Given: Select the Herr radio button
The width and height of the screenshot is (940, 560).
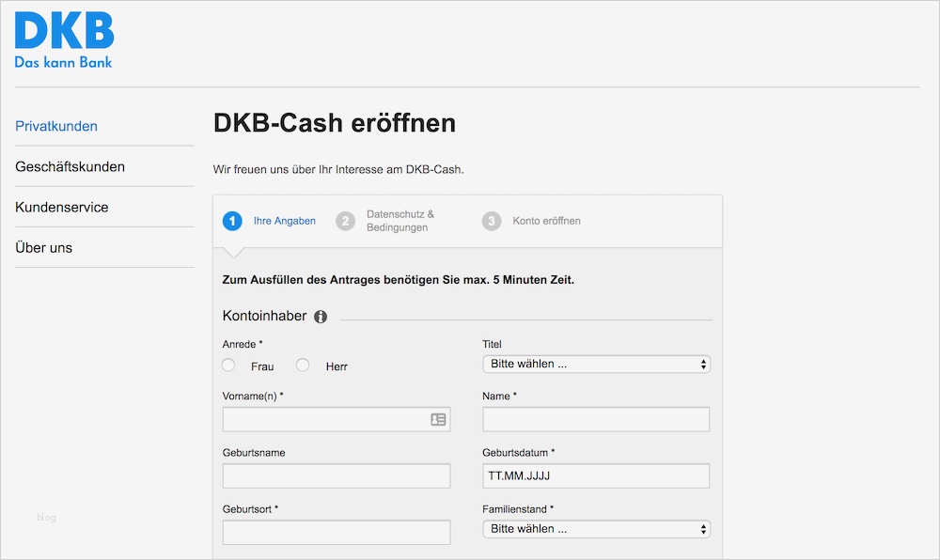Looking at the screenshot, I should click(x=302, y=365).
